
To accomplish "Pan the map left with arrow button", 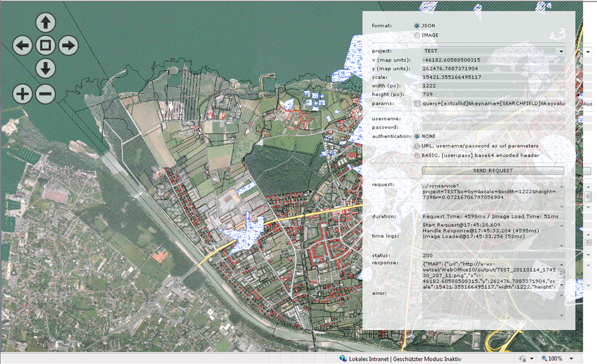I will pyautogui.click(x=23, y=46).
